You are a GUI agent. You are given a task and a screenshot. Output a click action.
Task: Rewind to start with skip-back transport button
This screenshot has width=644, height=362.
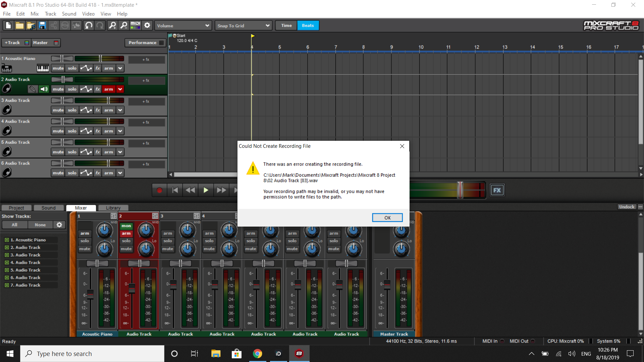coord(175,190)
